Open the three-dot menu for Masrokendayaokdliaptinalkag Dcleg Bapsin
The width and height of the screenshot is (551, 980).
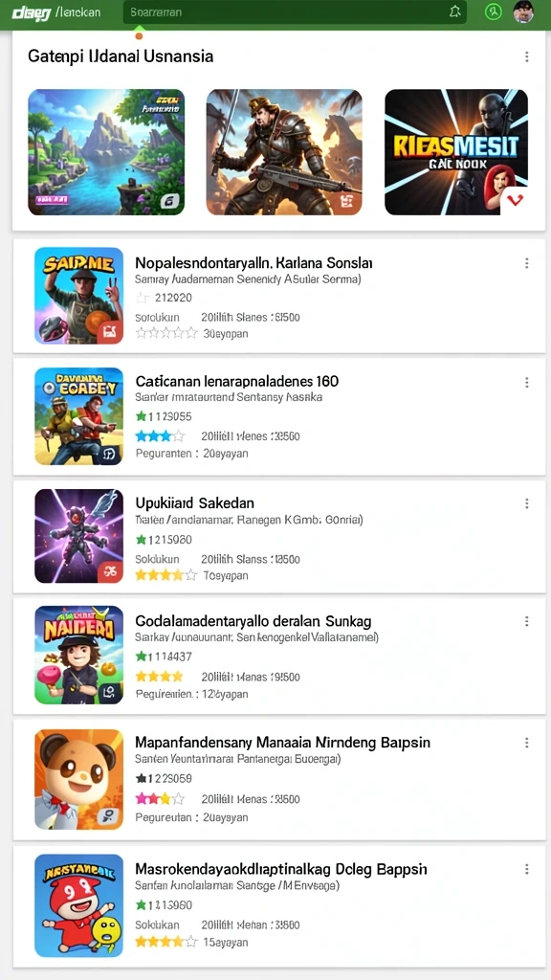[x=527, y=869]
